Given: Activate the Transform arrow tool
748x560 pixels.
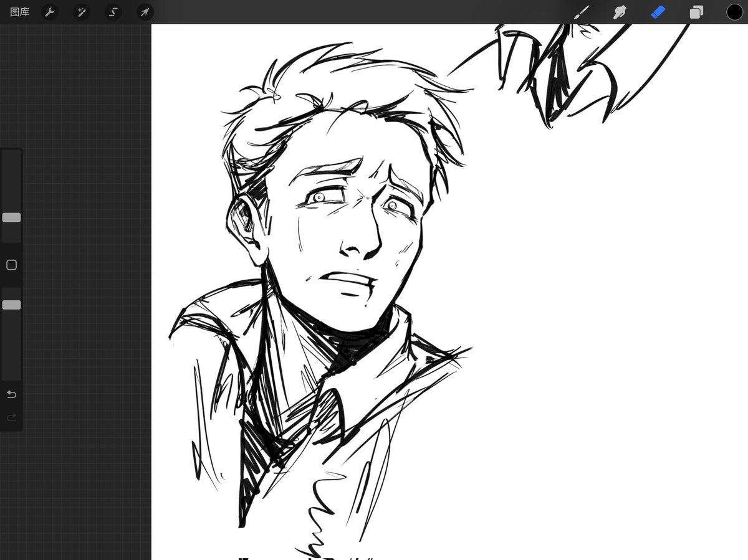Looking at the screenshot, I should coord(145,12).
